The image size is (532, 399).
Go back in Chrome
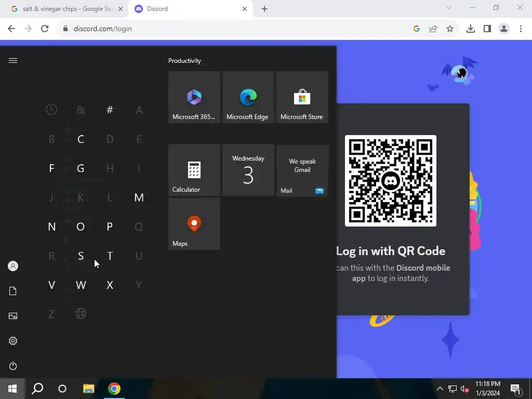click(x=11, y=29)
